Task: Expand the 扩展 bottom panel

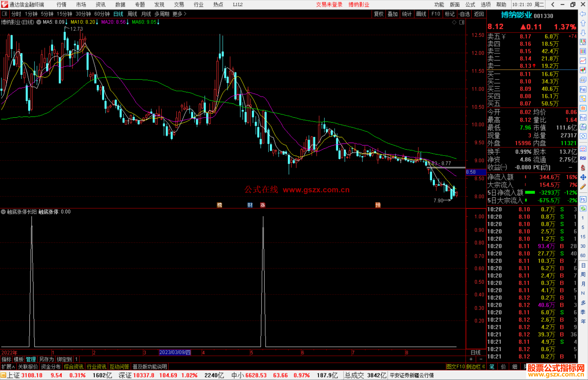Action: 8,367
